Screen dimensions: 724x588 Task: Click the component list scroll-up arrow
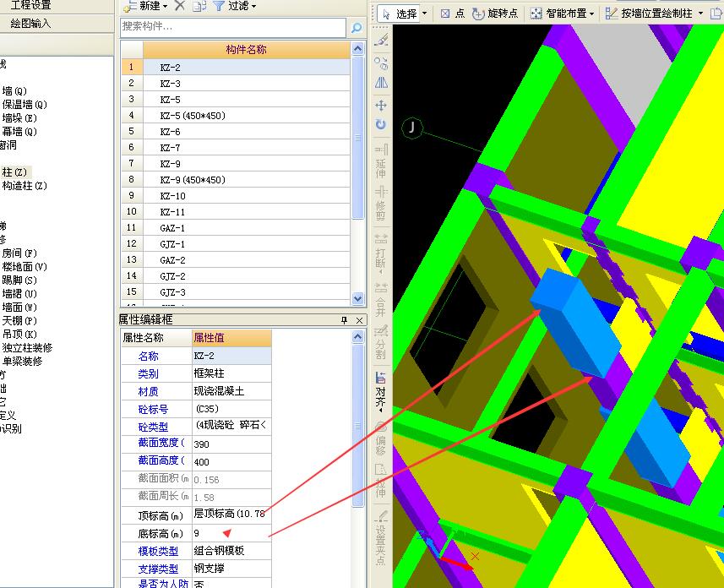tap(358, 48)
